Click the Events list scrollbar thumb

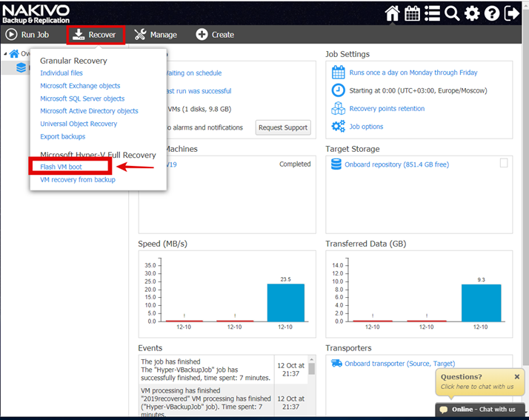click(x=311, y=368)
